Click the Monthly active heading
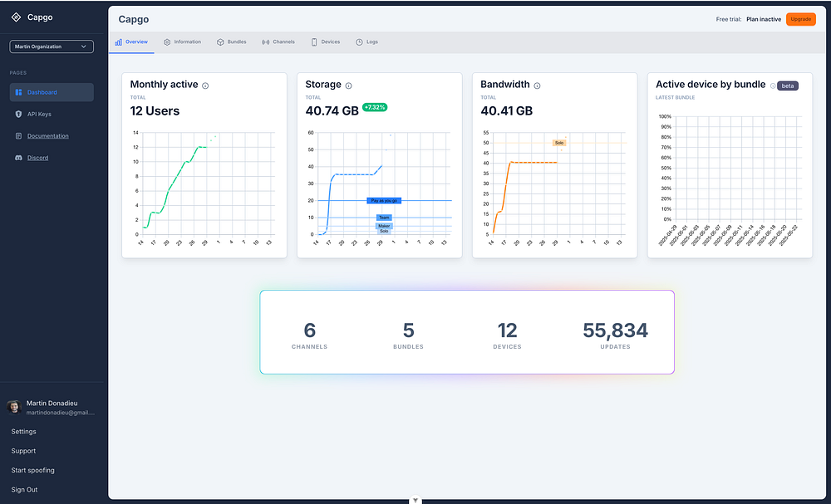This screenshot has height=504, width=831. (164, 84)
